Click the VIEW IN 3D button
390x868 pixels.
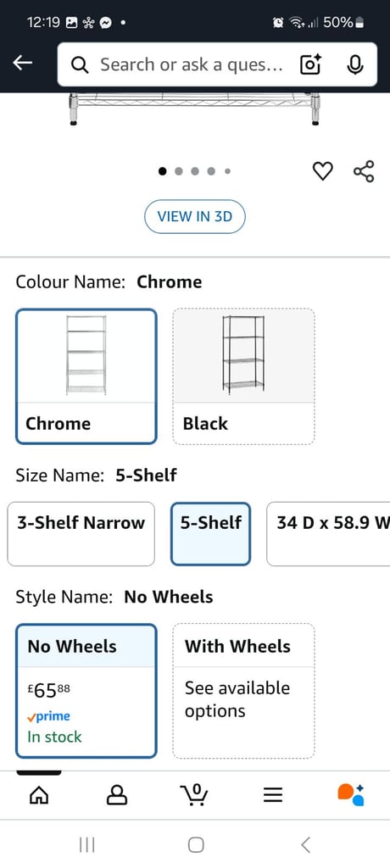[194, 216]
